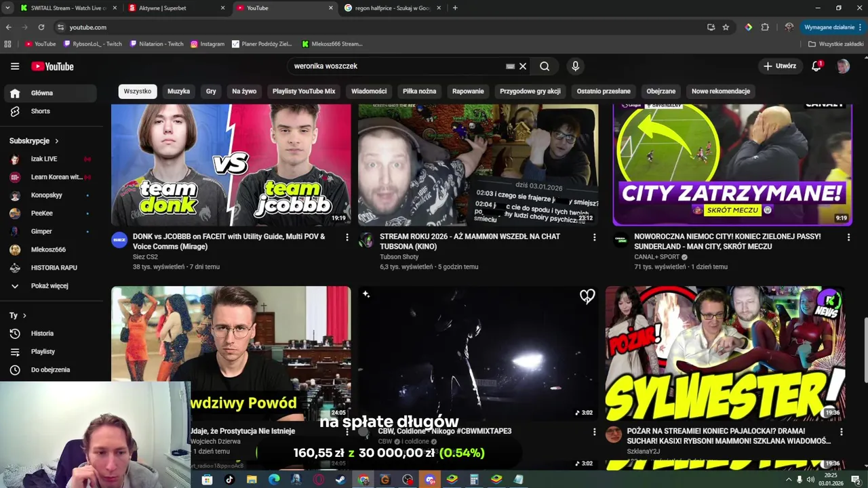868x488 pixels.
Task: Open options for NOWOROCZNA NIEMOC CITY video
Action: (848, 237)
